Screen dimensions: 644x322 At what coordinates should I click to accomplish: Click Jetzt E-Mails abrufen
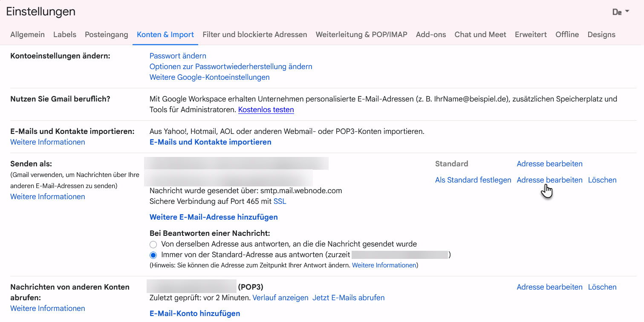point(348,298)
